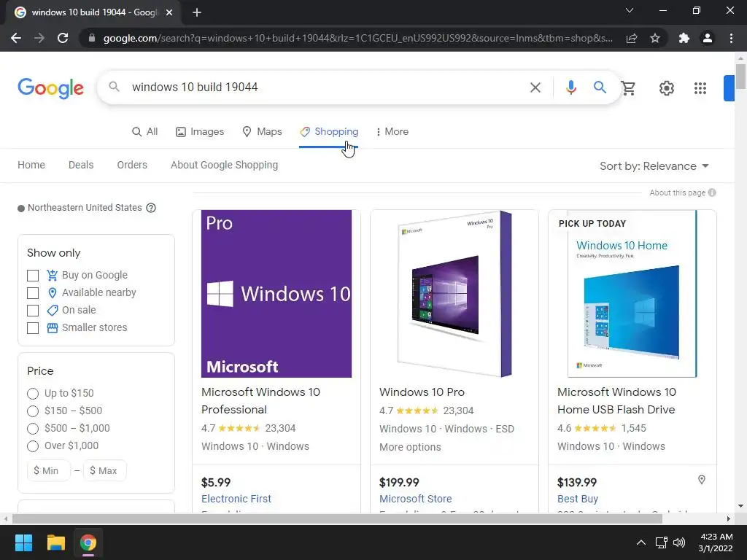Image resolution: width=747 pixels, height=560 pixels.
Task: Switch to the Images tab
Action: (200, 131)
